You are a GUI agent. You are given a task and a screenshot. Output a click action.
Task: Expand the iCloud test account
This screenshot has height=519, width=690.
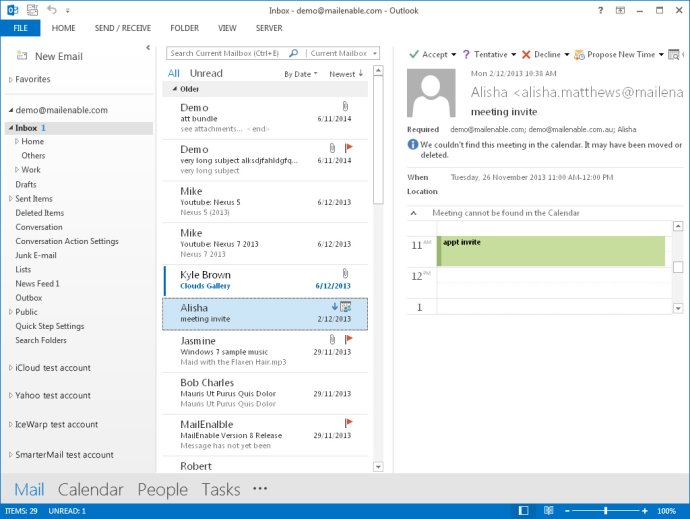(x=11, y=368)
